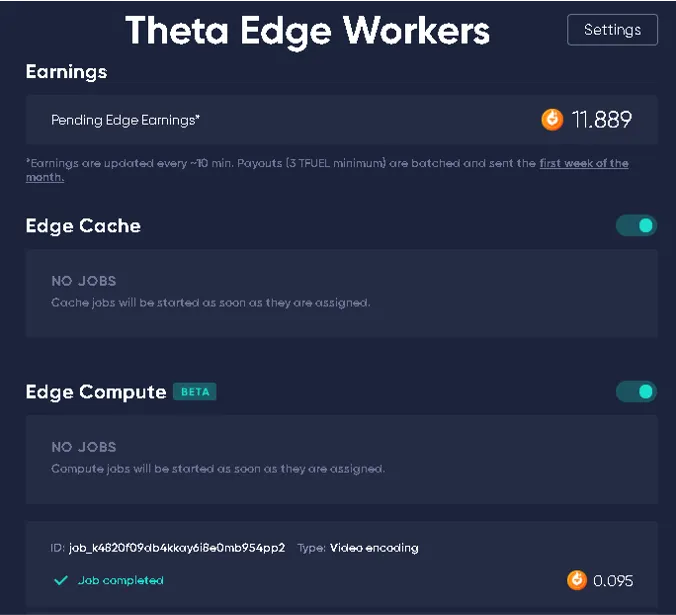
Task: Open the Settings page
Action: pos(612,30)
